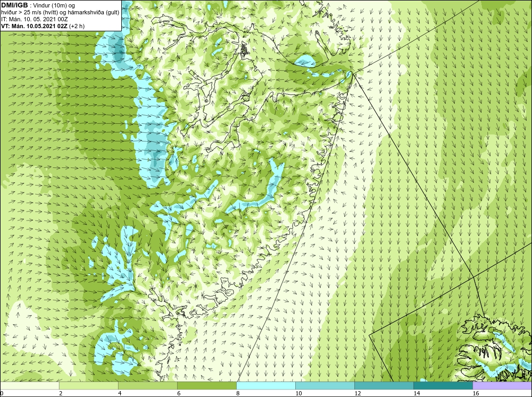Select the dark green 6–8 m/s swatch
Viewport: 532px width, 397px height.
[x=206, y=385]
